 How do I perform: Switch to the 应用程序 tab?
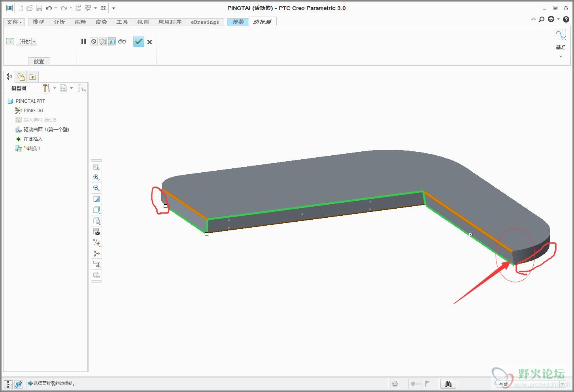click(170, 22)
